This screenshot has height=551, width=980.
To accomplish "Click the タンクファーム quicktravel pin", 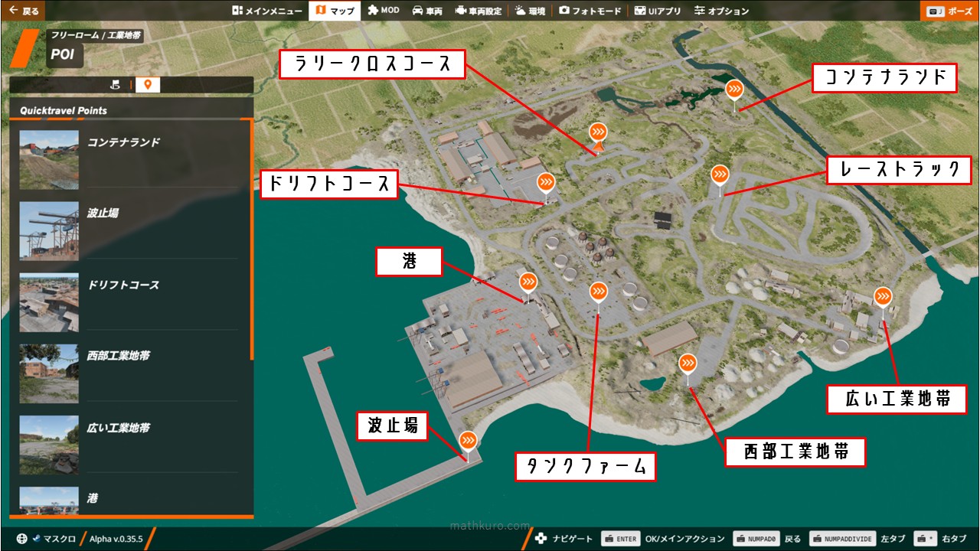I will coord(599,292).
